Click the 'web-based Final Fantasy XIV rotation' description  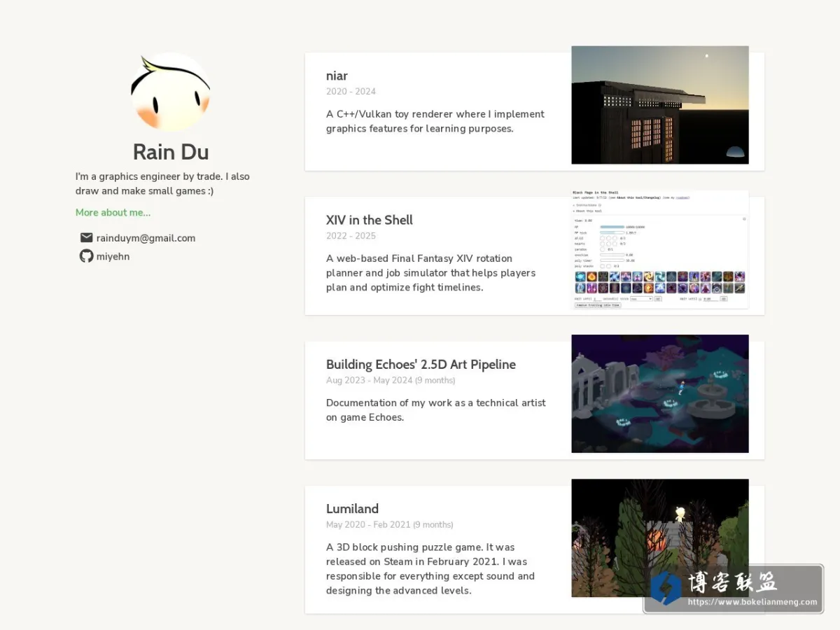[x=431, y=273]
